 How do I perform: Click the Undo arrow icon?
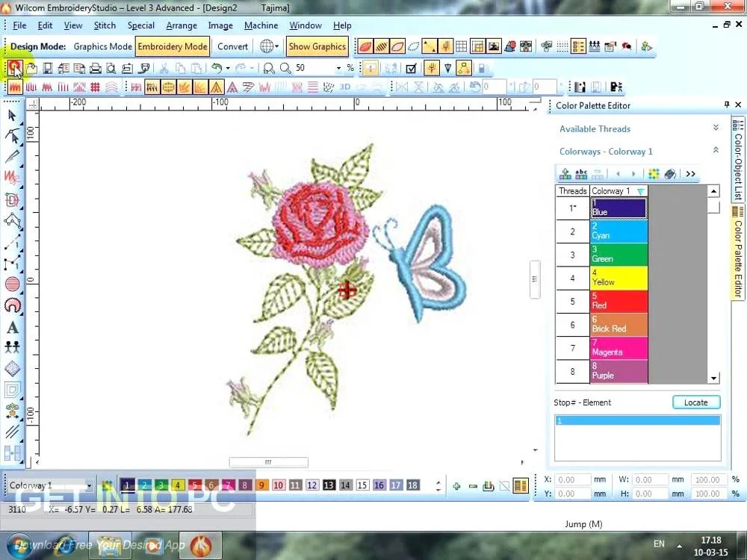tap(217, 68)
